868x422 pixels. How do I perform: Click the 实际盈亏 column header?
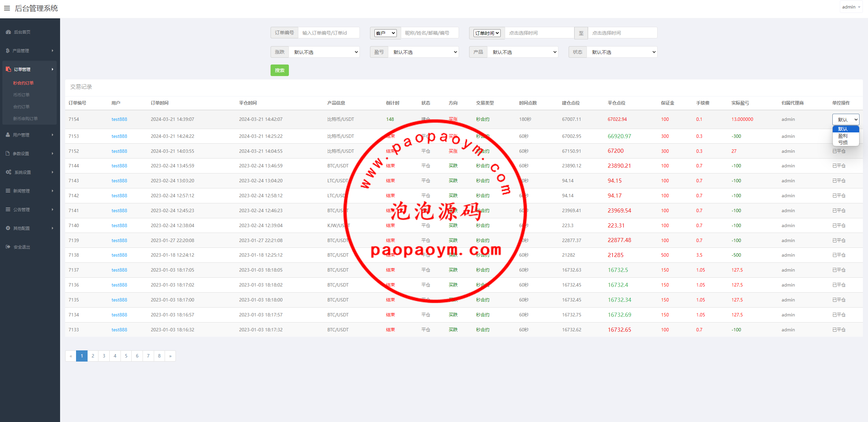coord(740,103)
